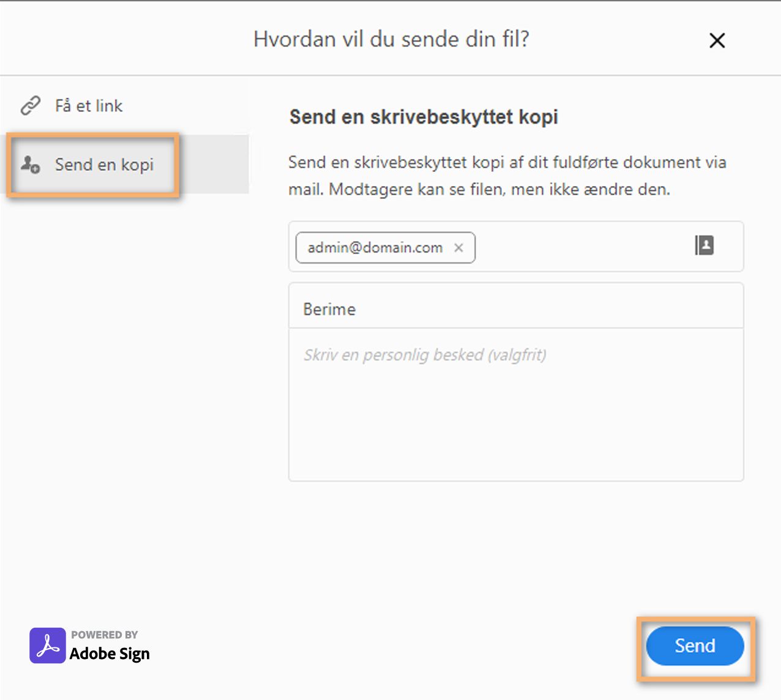Switch to the 'Få et link' tab
This screenshot has width=781, height=700.
point(88,105)
